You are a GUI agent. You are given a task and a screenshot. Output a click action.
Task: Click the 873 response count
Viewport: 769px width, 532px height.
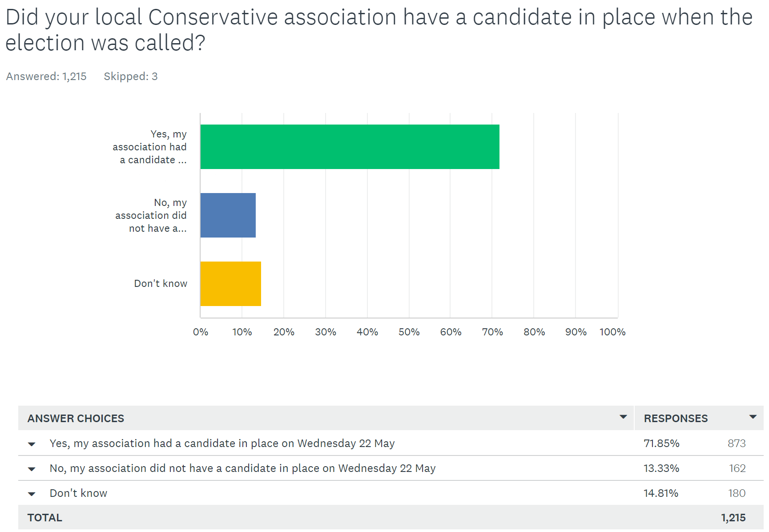pyautogui.click(x=737, y=443)
